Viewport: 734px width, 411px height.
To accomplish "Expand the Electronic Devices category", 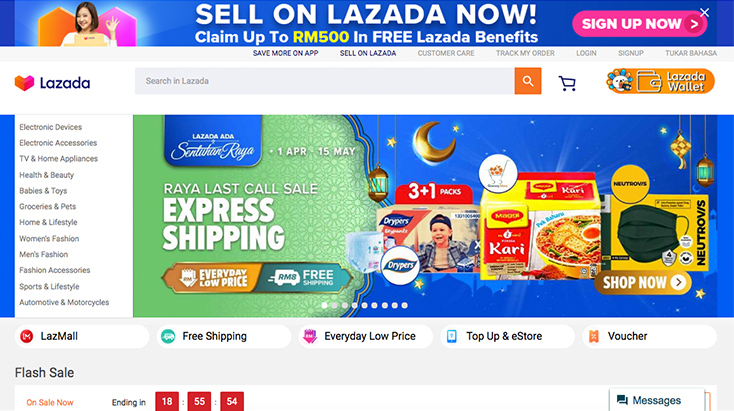I will coord(51,127).
